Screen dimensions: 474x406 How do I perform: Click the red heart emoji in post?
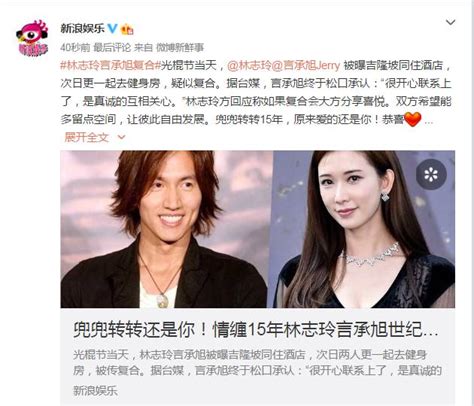click(x=413, y=119)
